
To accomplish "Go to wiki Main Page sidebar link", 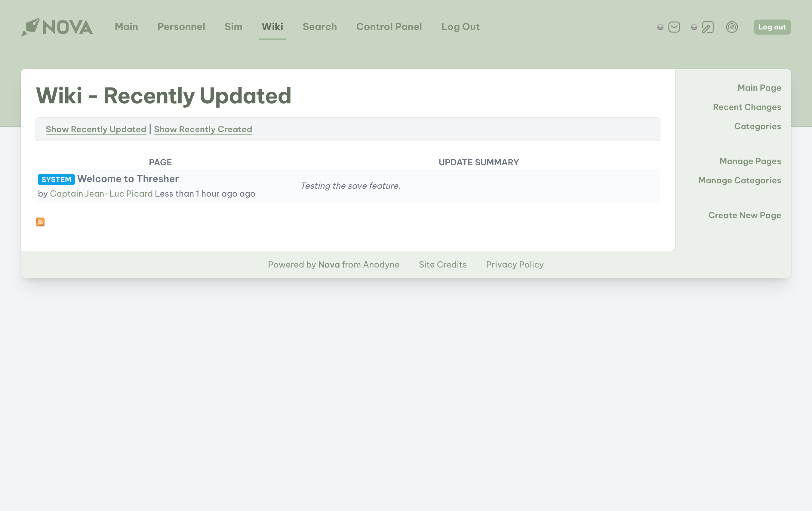I will click(759, 88).
